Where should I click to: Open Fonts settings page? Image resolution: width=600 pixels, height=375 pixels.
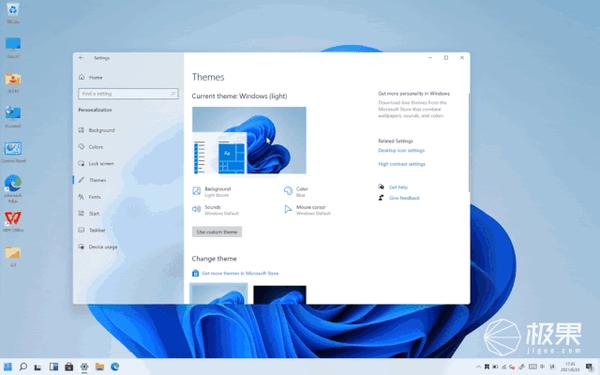[x=90, y=197]
